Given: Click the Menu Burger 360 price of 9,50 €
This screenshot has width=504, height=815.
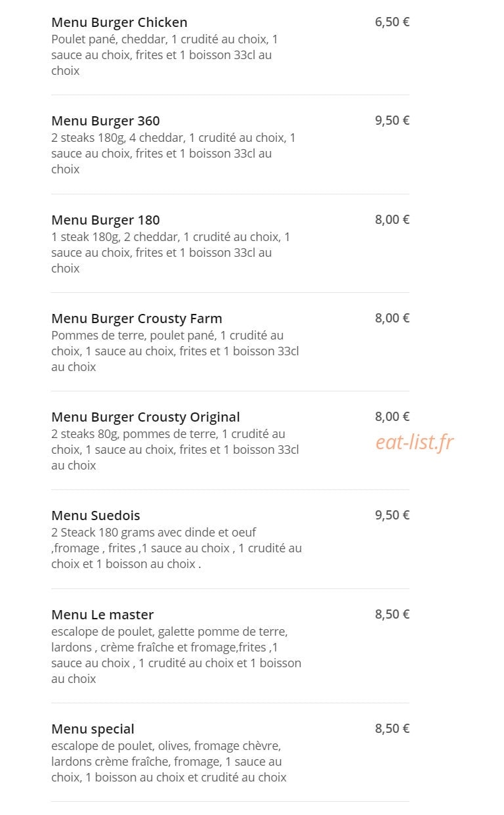Looking at the screenshot, I should tap(392, 120).
